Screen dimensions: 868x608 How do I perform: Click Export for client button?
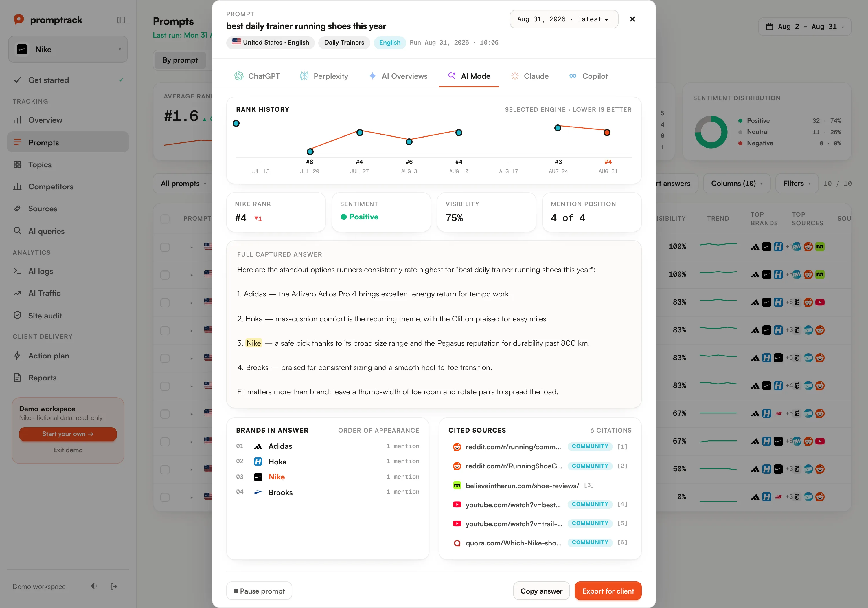coord(608,591)
